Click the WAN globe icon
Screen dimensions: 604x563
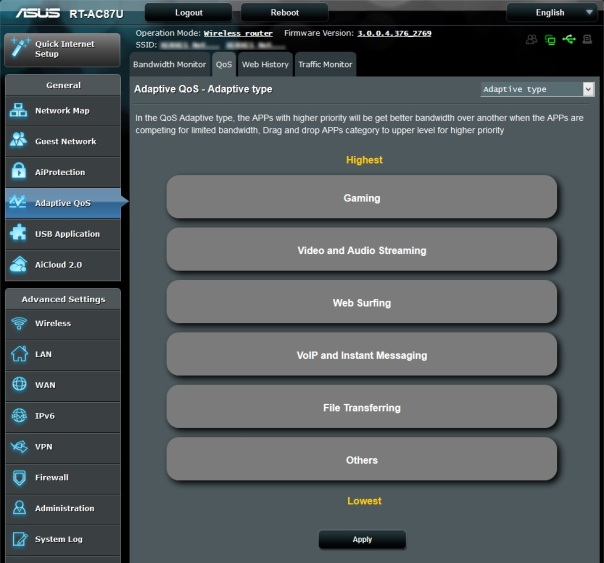(19, 384)
